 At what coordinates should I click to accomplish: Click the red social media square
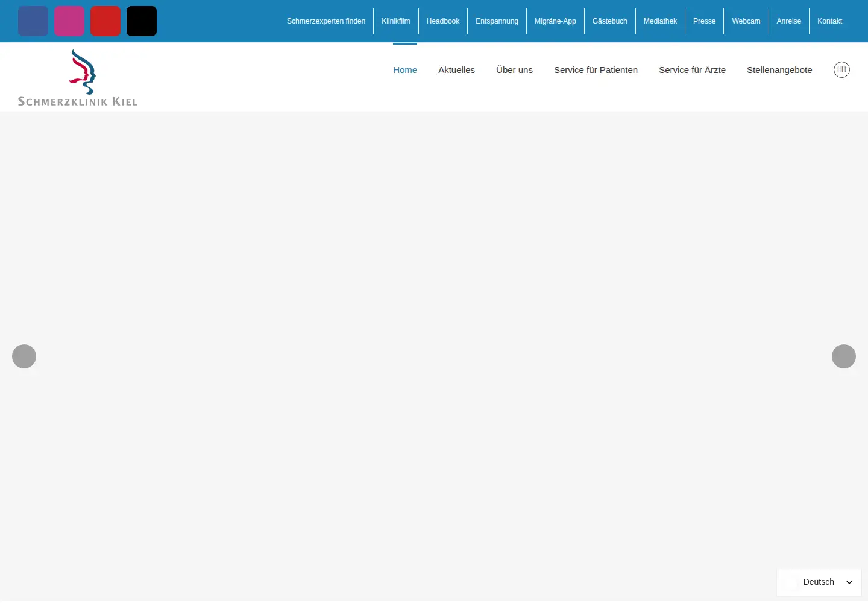click(x=105, y=21)
